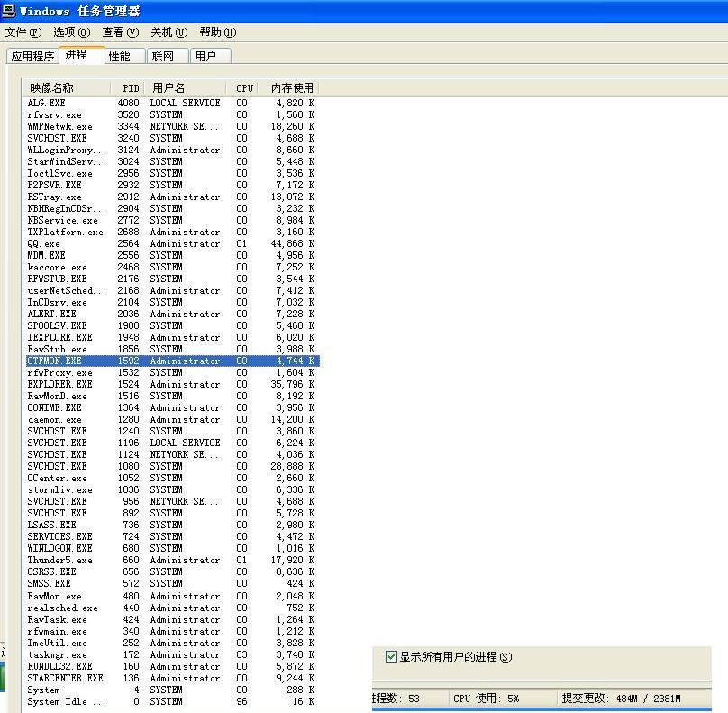Open the 联网 tab
Screen dimensions: 728x713
click(168, 56)
